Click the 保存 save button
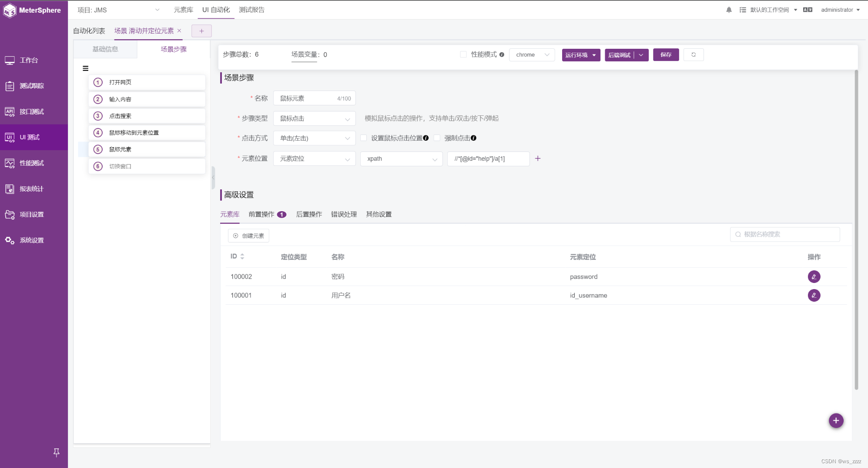The image size is (868, 468). pos(666,55)
